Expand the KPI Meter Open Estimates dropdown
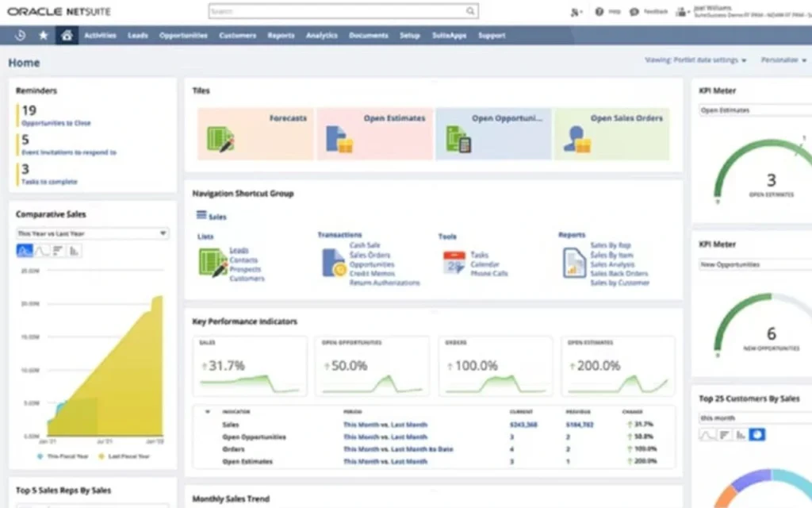The width and height of the screenshot is (812, 508). pyautogui.click(x=753, y=110)
